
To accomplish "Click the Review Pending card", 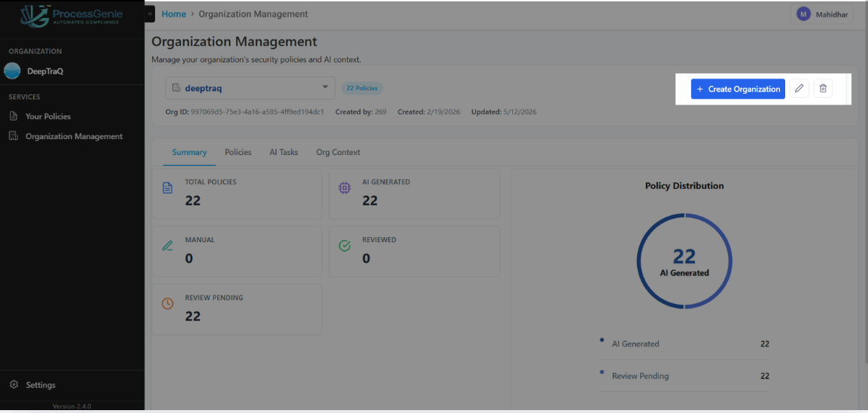I will pos(237,309).
